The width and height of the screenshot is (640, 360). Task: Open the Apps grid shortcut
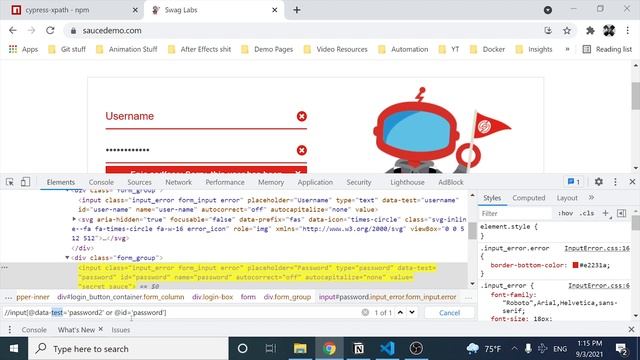click(x=24, y=49)
